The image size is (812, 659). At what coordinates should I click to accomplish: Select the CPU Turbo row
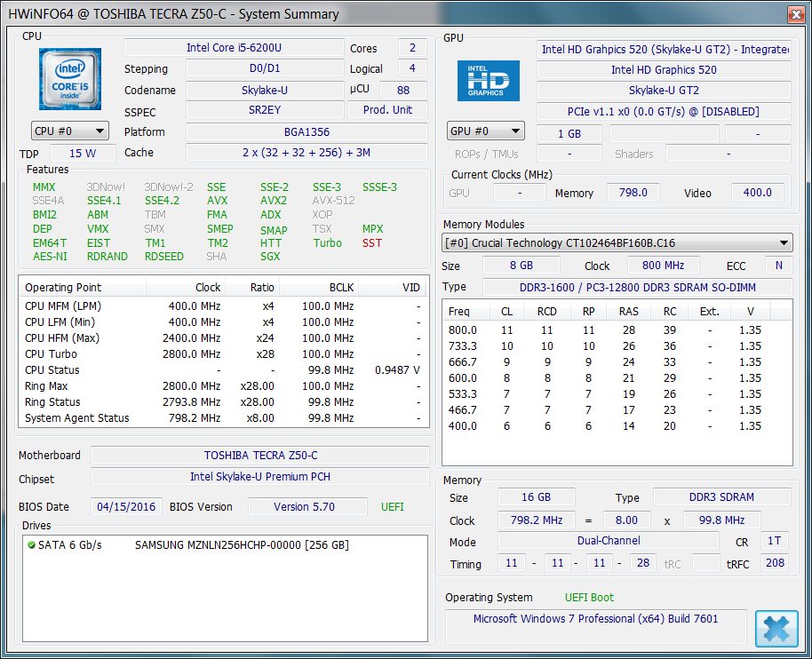(x=224, y=354)
